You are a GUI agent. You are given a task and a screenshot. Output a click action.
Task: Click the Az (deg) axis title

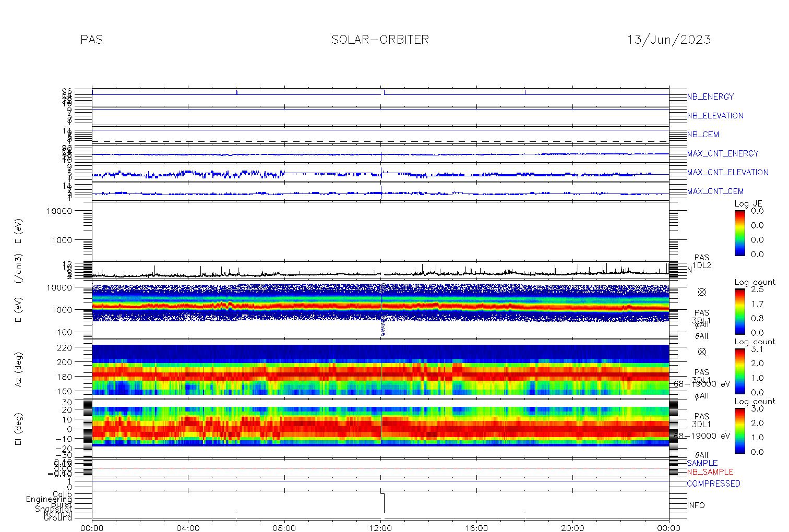[18, 369]
